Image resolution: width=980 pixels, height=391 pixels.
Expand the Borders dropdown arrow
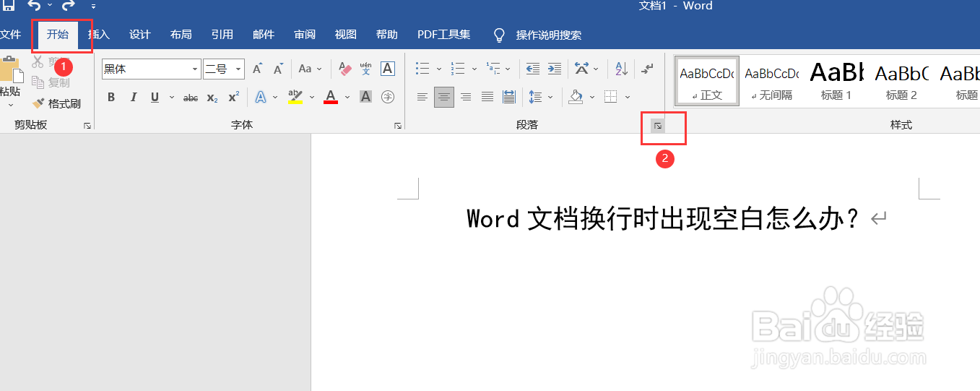[628, 97]
